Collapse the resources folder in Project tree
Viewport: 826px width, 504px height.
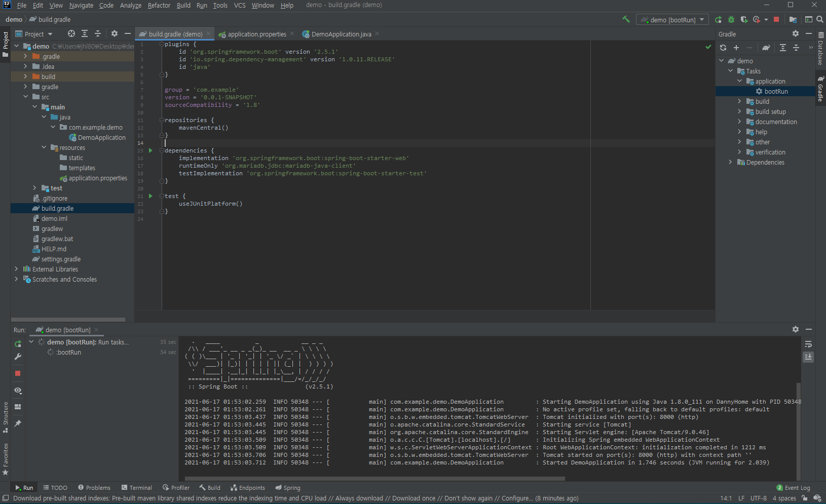[44, 147]
